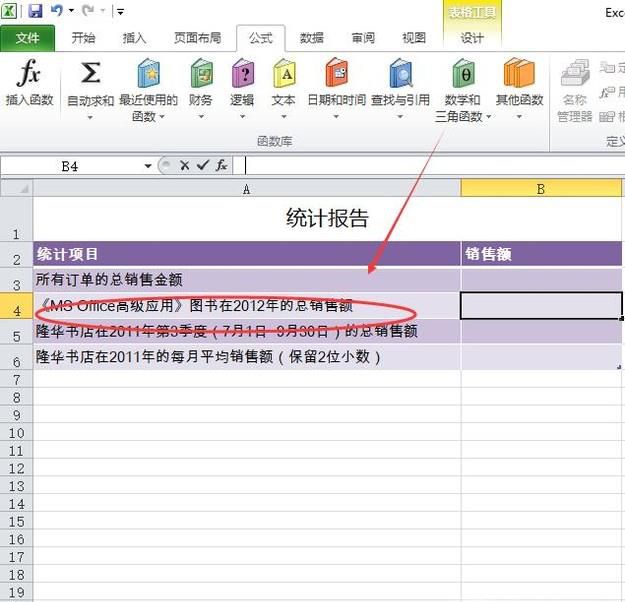Select header cell 销售额
The image size is (625, 602).
pos(541,254)
